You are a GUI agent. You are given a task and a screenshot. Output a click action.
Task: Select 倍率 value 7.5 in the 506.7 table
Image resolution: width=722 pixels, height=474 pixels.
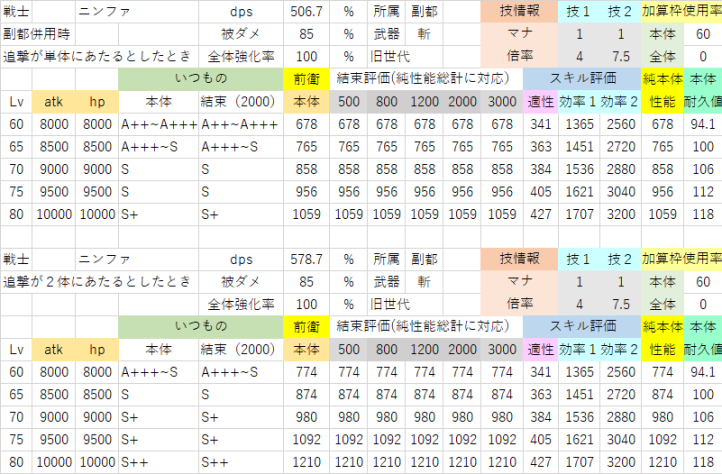tap(621, 57)
